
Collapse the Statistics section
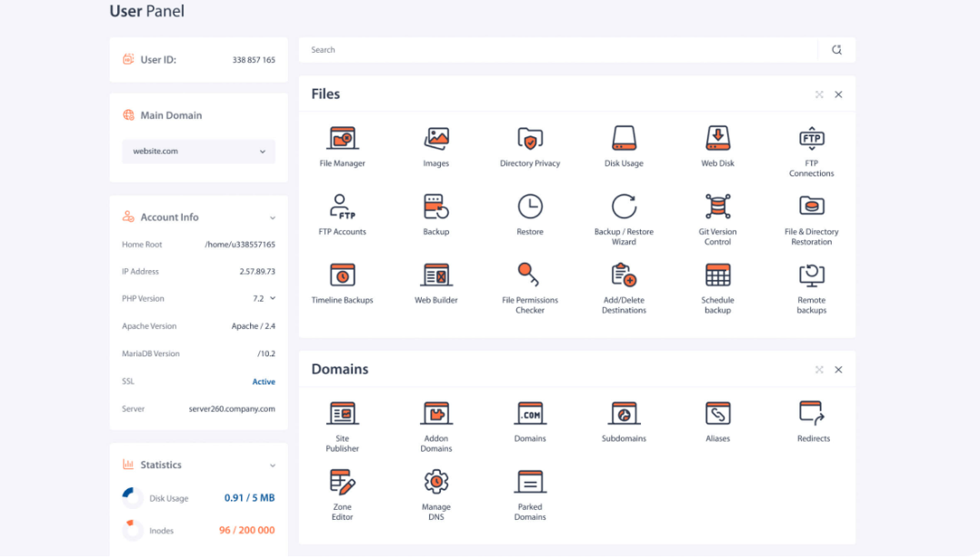(273, 465)
